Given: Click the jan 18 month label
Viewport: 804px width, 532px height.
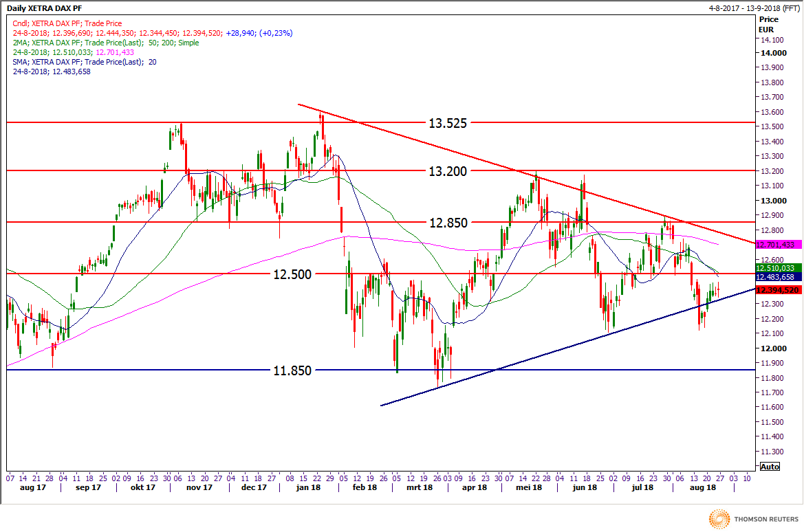Looking at the screenshot, I should point(308,487).
